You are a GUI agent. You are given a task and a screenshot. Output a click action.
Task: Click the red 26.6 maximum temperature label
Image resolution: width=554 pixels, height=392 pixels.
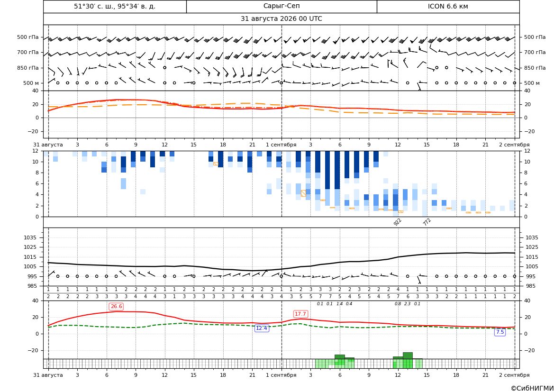tap(116, 307)
